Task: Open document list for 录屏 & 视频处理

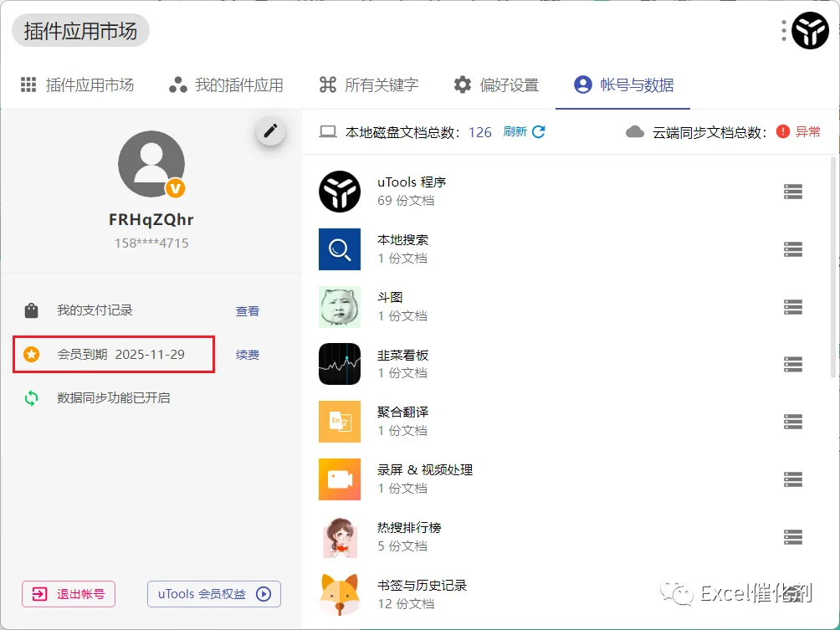Action: [x=793, y=479]
